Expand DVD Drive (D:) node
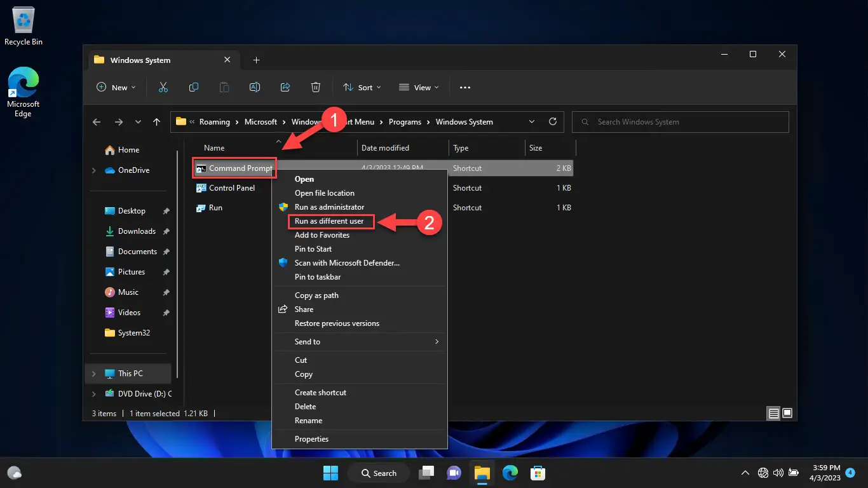868x488 pixels. [94, 394]
